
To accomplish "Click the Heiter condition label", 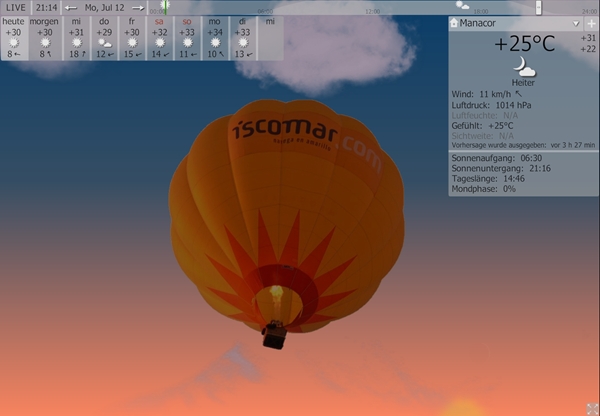I will click(x=523, y=82).
